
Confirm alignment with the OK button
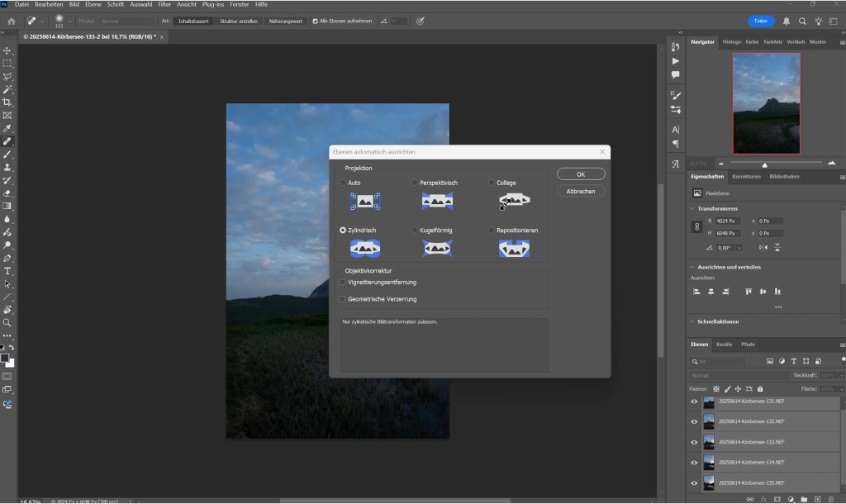click(581, 174)
